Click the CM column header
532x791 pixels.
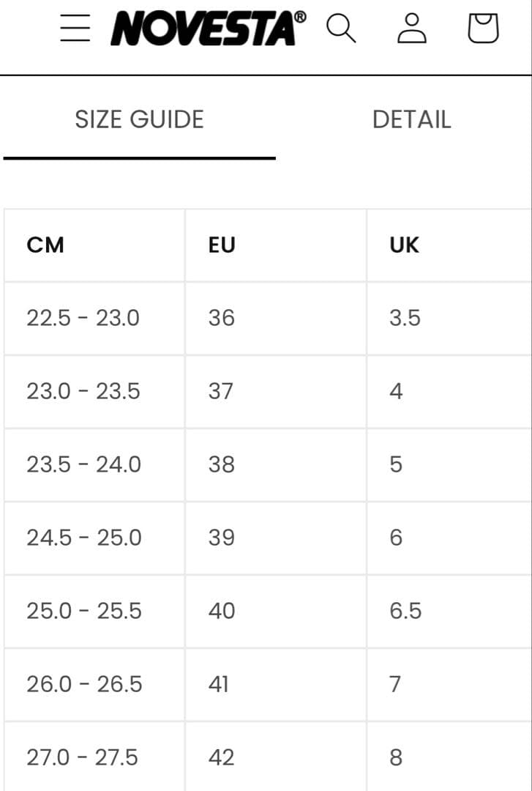coord(45,245)
